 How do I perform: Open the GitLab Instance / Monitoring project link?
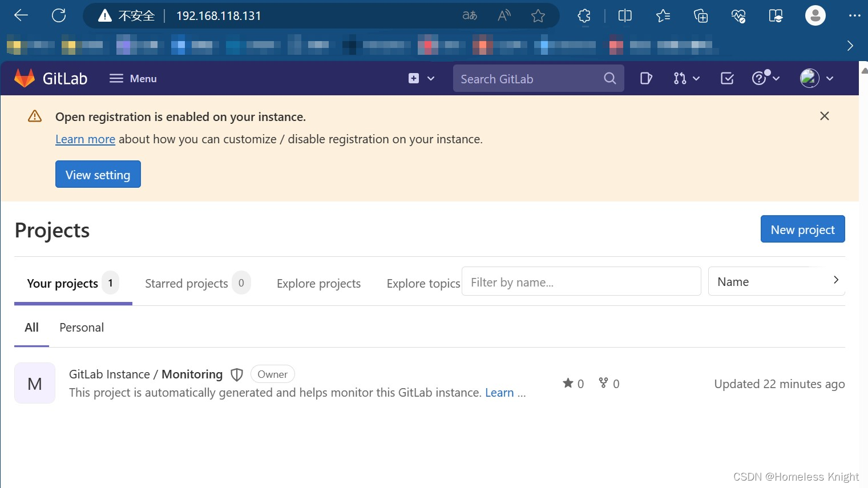(146, 374)
